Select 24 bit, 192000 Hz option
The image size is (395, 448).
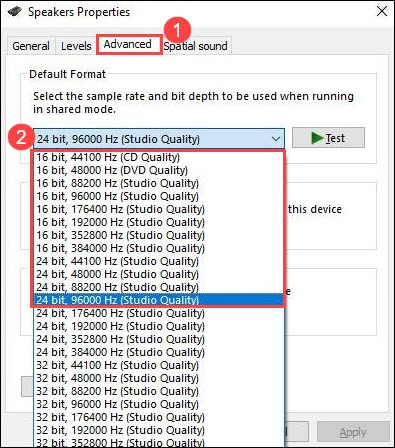(x=159, y=326)
